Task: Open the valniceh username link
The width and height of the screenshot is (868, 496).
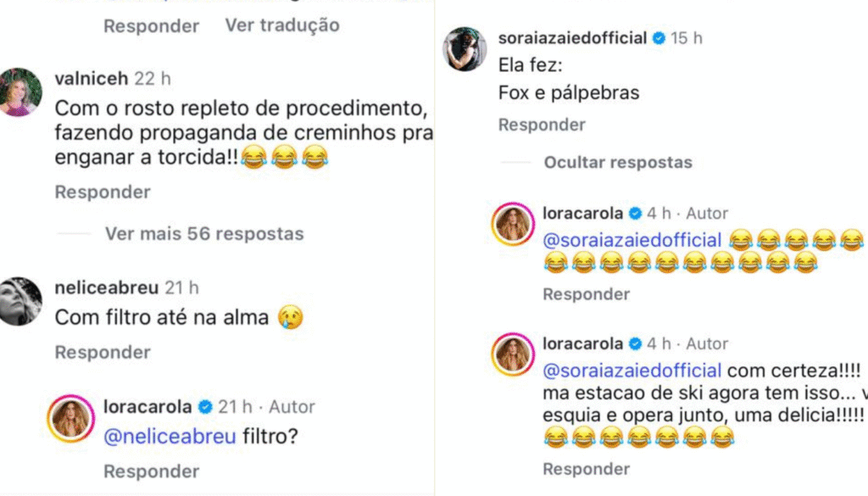Action: 91,79
